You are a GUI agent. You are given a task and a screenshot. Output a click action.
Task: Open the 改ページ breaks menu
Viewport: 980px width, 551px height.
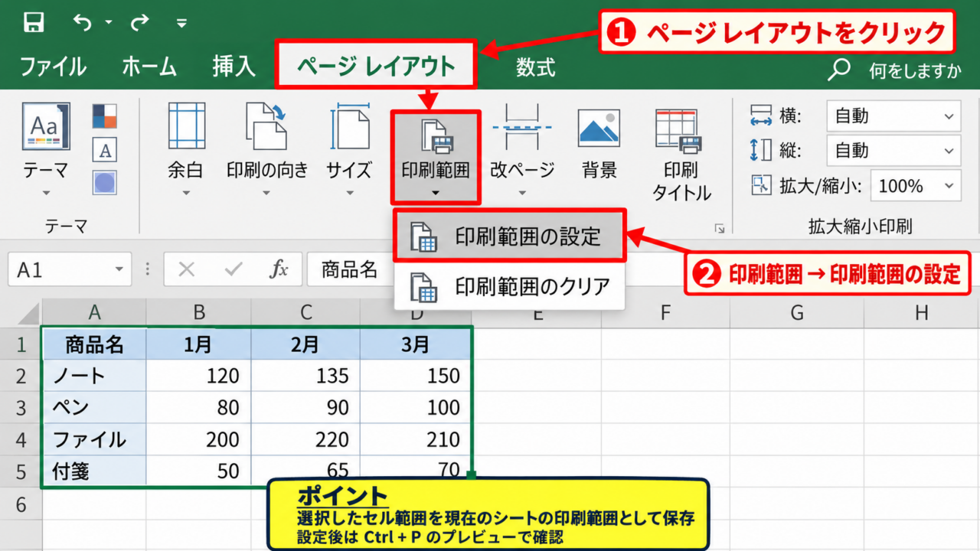522,149
